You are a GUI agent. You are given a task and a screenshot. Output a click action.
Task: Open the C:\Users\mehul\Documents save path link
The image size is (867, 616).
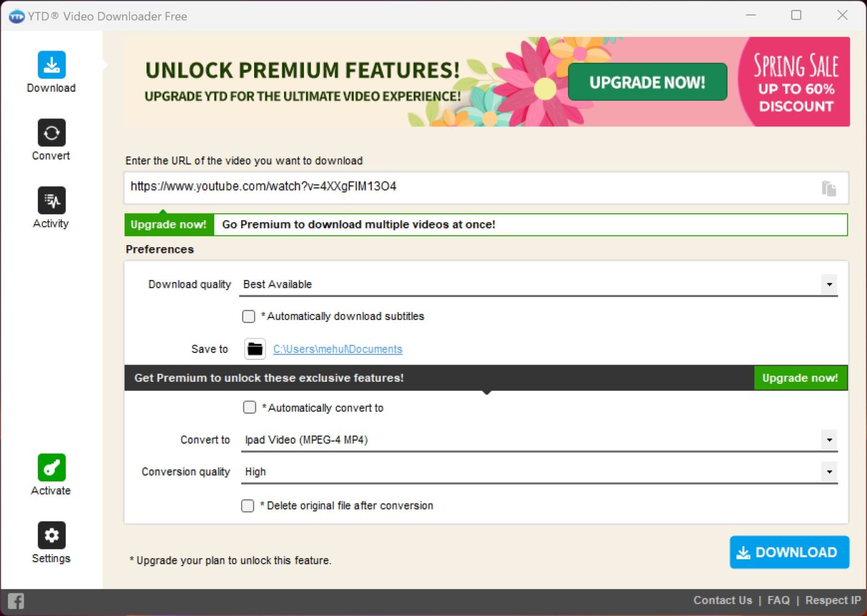(338, 349)
